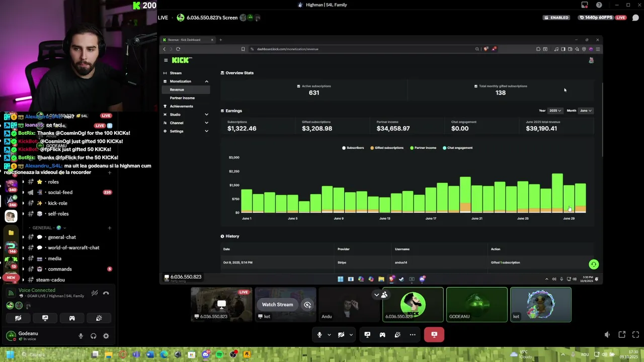
Task: Expand camera options arrow in call bar
Action: 351,334
